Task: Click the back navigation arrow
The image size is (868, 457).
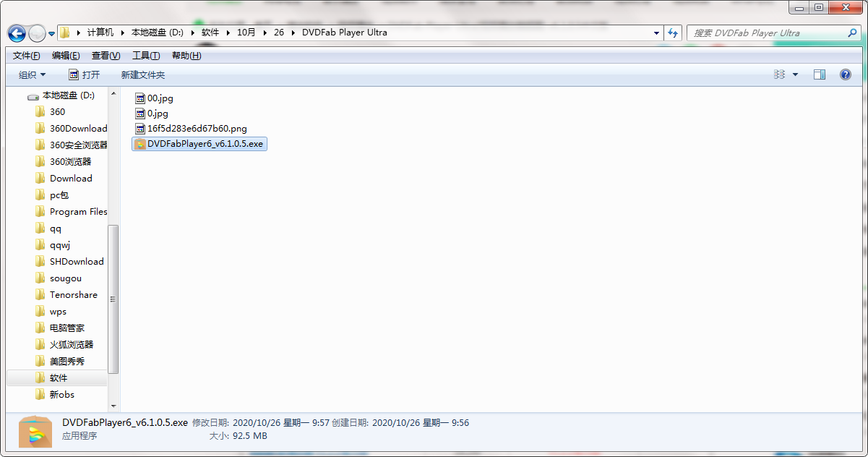Action: pos(16,33)
